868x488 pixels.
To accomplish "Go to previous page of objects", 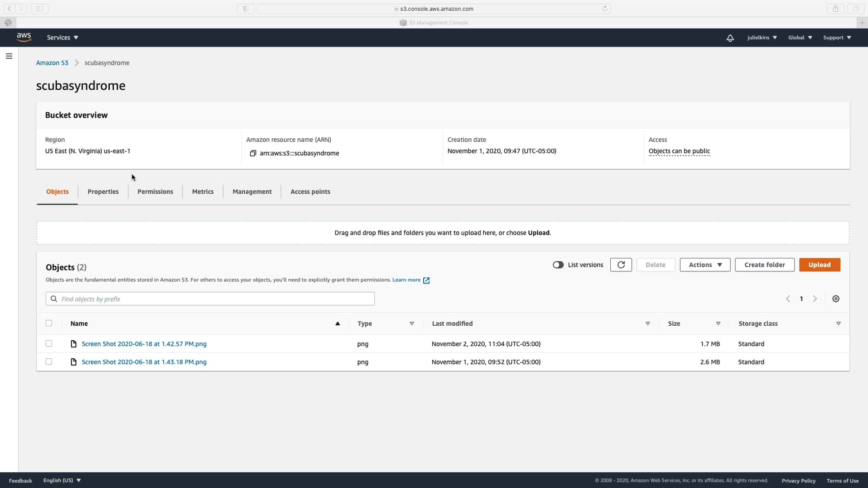I will (788, 299).
